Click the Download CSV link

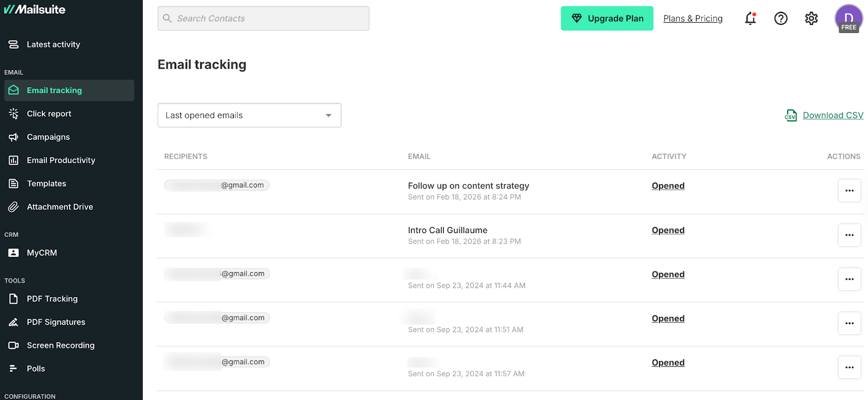(833, 115)
